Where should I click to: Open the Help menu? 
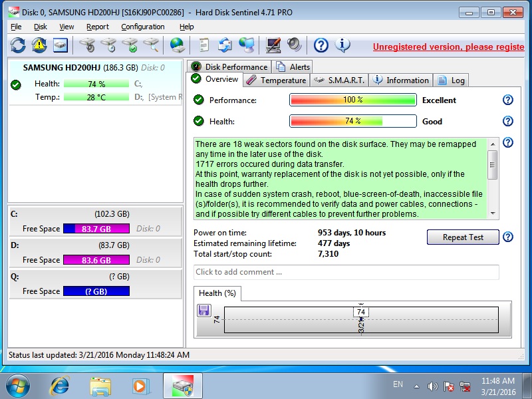click(187, 27)
